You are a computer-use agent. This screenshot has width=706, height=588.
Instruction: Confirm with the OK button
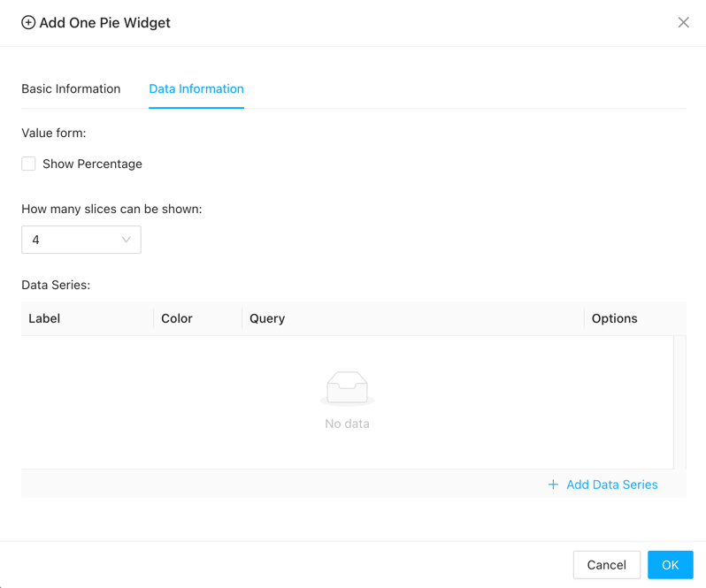670,565
